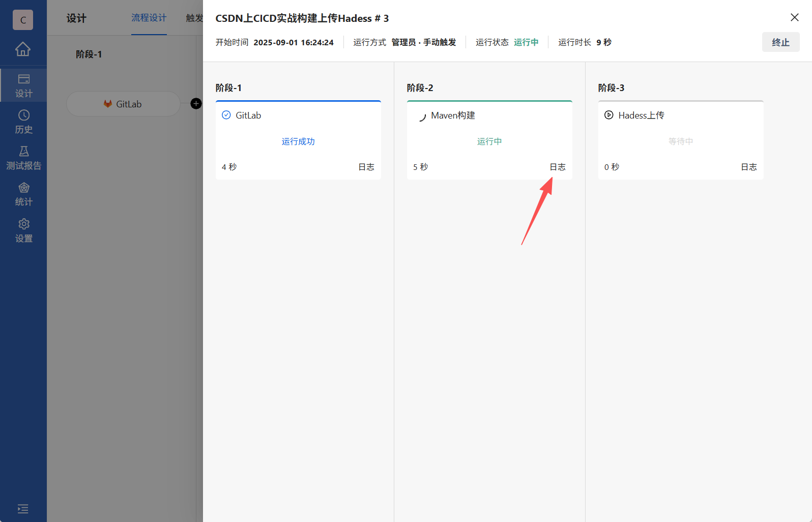Click the 阶段-2 stage heading
812x522 pixels.
pyautogui.click(x=420, y=88)
